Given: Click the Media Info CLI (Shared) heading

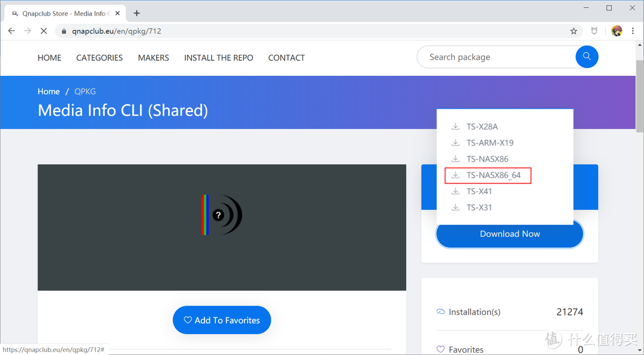Looking at the screenshot, I should coord(123,110).
